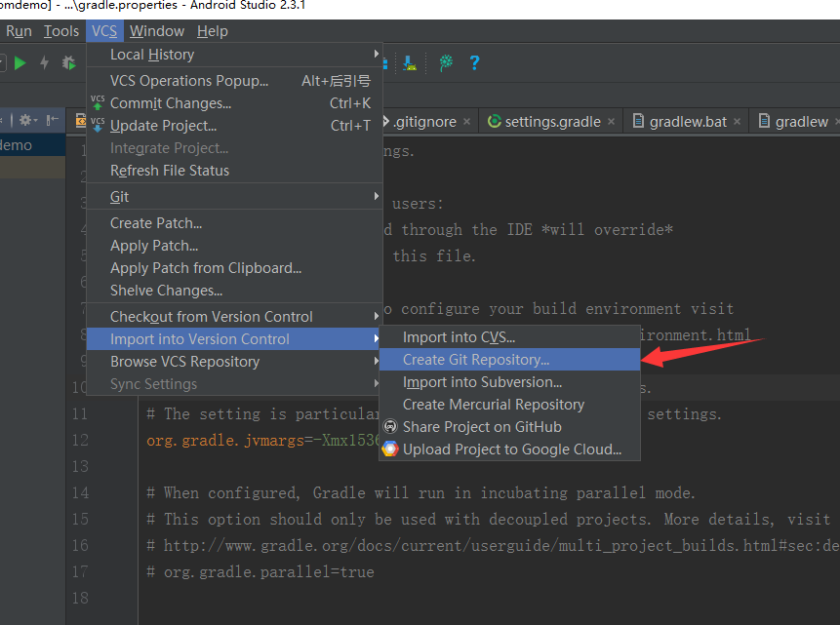Choose Create Git Repository
840x625 pixels.
click(x=509, y=360)
